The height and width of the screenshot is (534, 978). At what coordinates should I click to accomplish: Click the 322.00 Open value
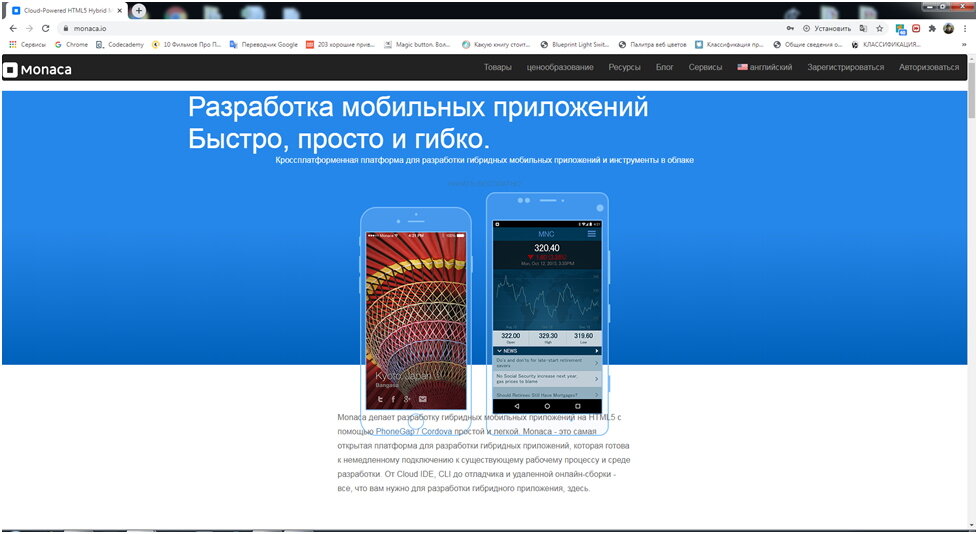(x=511, y=336)
